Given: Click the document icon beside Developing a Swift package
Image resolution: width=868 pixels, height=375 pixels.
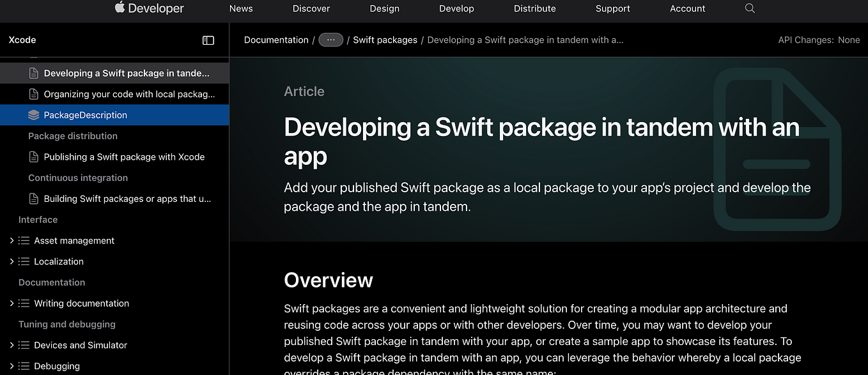Looking at the screenshot, I should coord(34,73).
